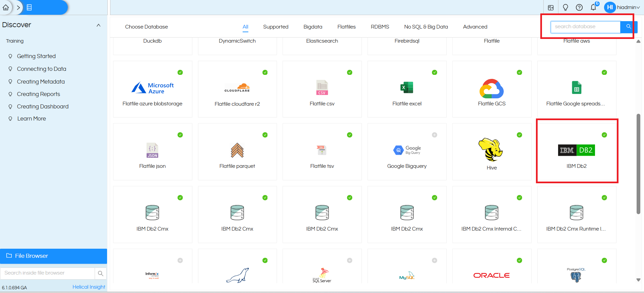Click Search inside file browser field
Screen dimensions: 644x293
(47, 273)
